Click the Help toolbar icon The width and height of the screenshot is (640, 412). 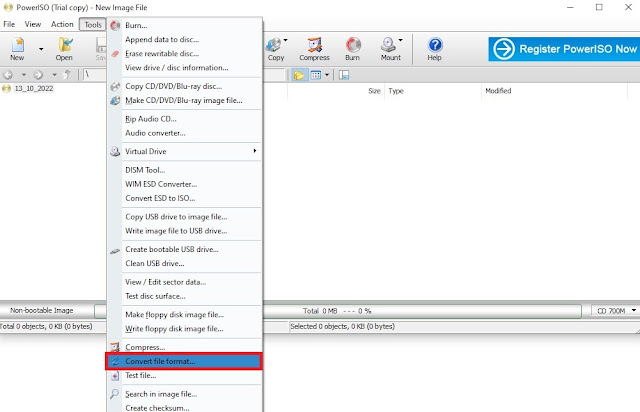coord(435,49)
